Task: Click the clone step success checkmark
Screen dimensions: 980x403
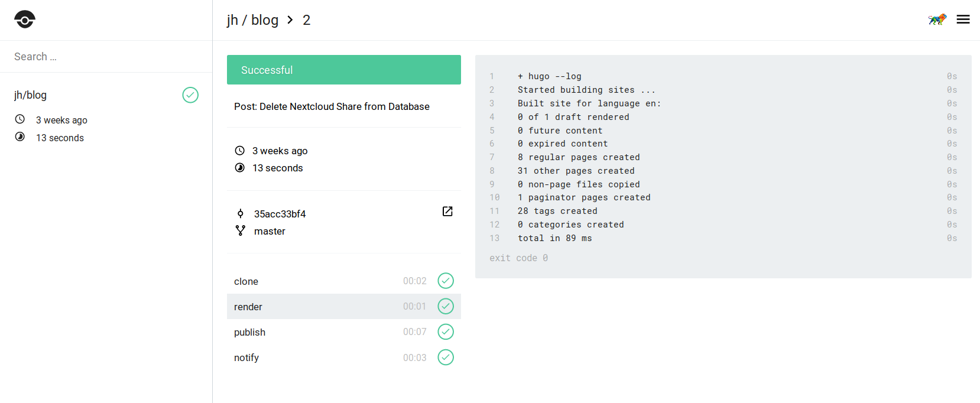Action: click(x=446, y=281)
